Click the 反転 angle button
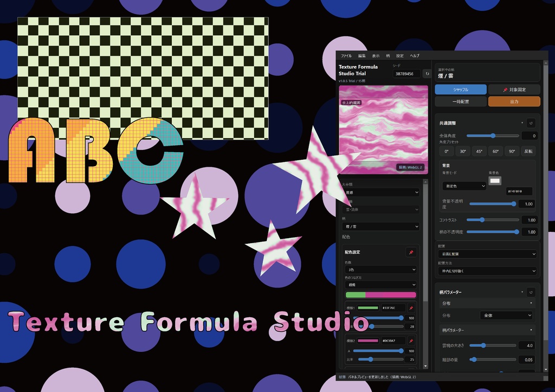 point(528,151)
